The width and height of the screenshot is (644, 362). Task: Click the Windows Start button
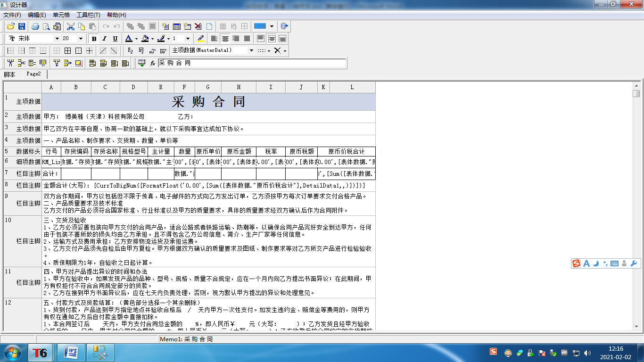point(12,352)
